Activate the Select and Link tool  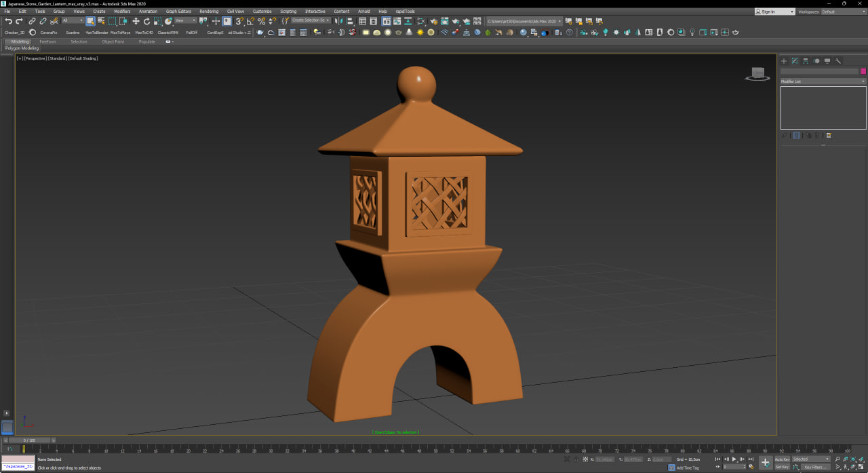32,21
